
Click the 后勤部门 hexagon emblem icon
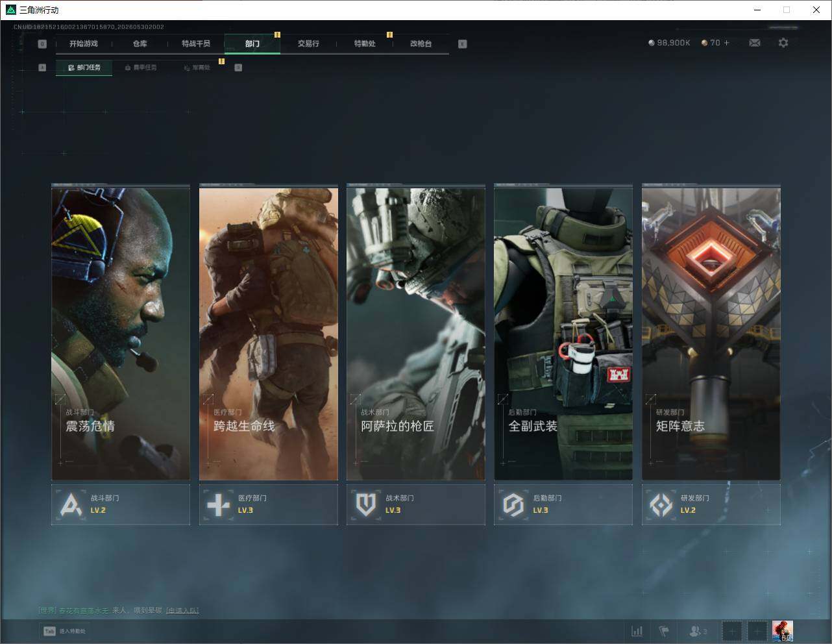[513, 504]
